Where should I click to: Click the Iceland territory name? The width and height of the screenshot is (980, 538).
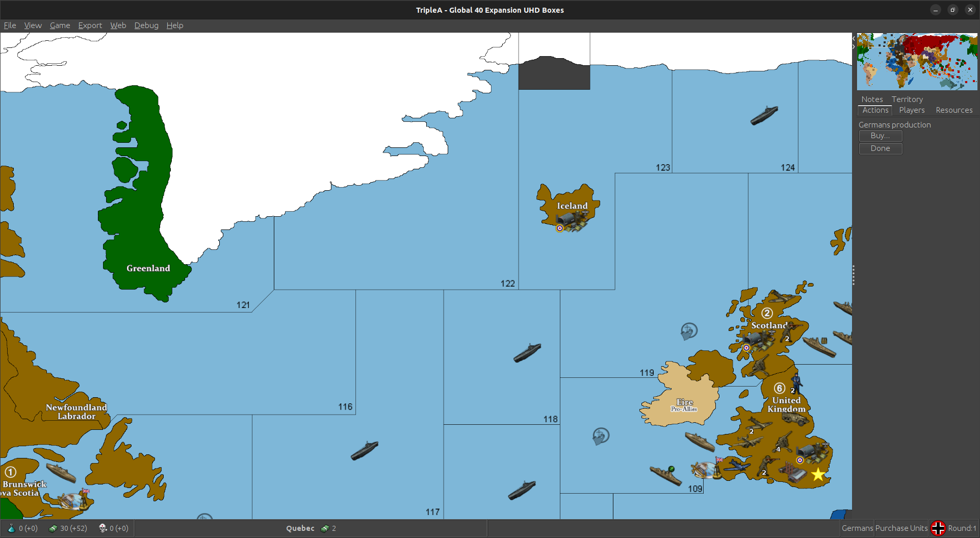572,206
